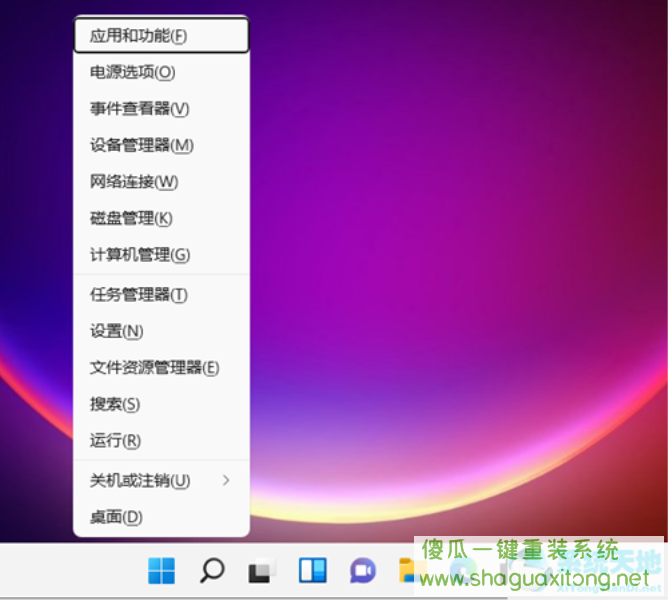
Task: Open Task View on taskbar
Action: click(262, 571)
